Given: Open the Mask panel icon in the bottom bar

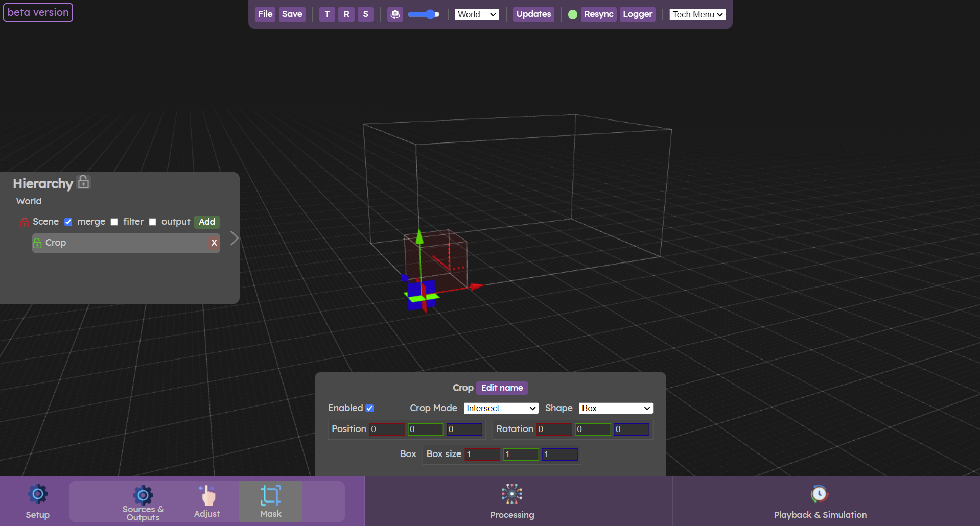Looking at the screenshot, I should pyautogui.click(x=270, y=494).
